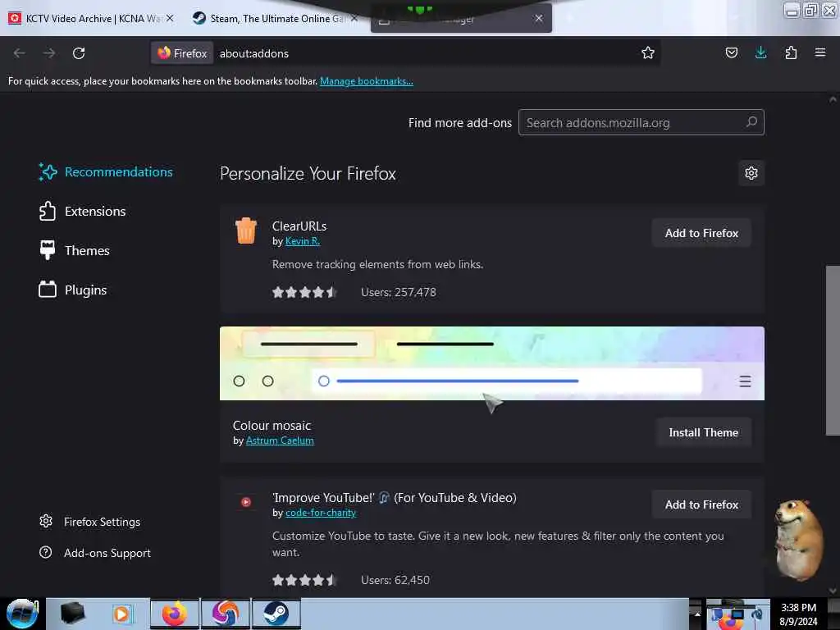Select Plugins in the sidebar

coord(73,290)
